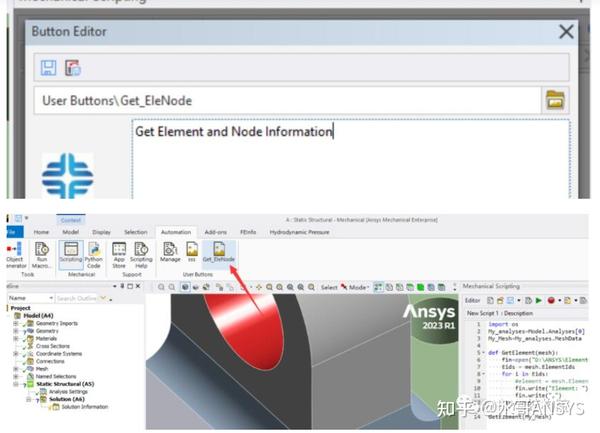Viewport: 600px width, 433px height.
Task: Expand the Coordinate Systems node
Action: [16, 354]
